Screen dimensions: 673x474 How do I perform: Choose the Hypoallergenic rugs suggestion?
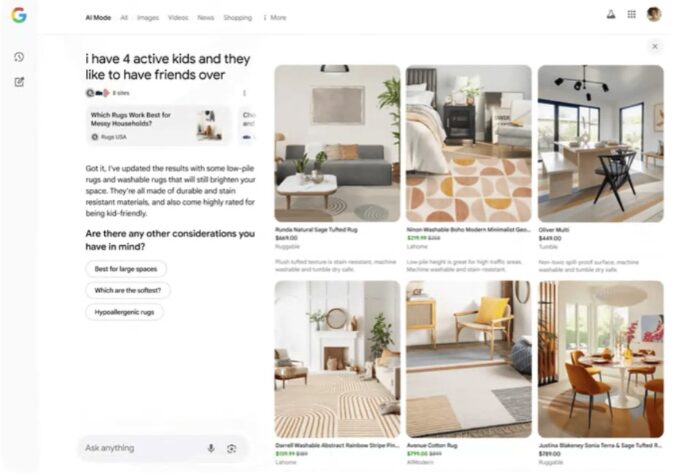(124, 312)
